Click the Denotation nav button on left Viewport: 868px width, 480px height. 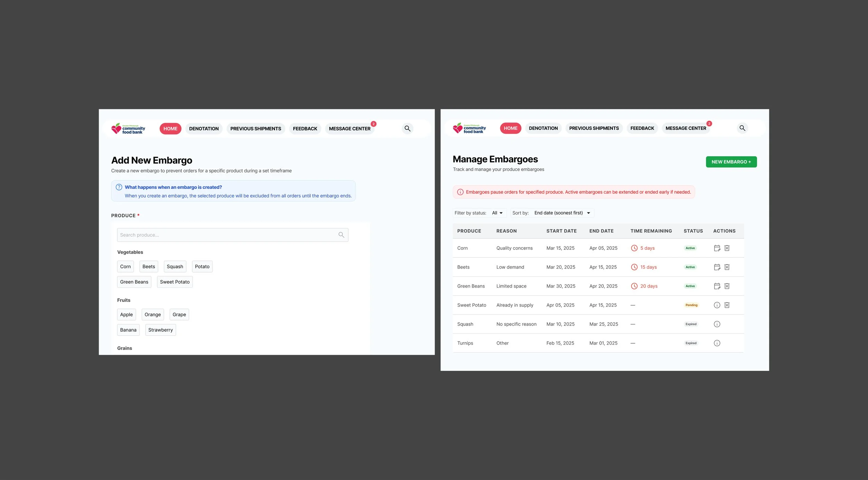click(204, 129)
